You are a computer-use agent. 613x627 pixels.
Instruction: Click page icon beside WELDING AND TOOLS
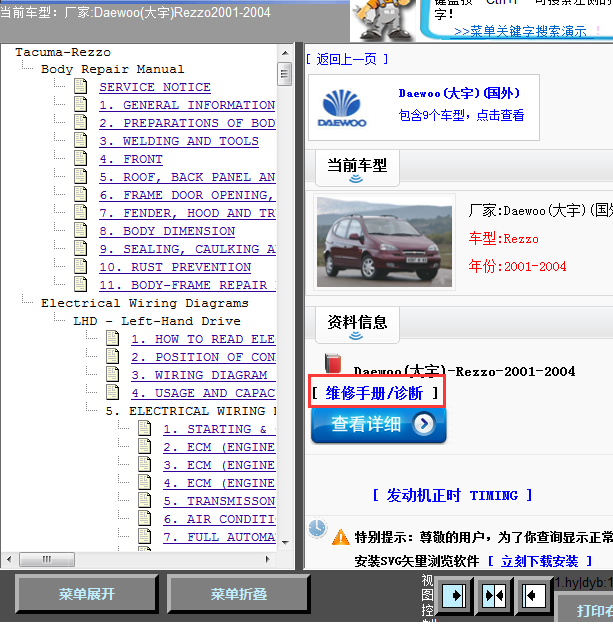point(80,141)
